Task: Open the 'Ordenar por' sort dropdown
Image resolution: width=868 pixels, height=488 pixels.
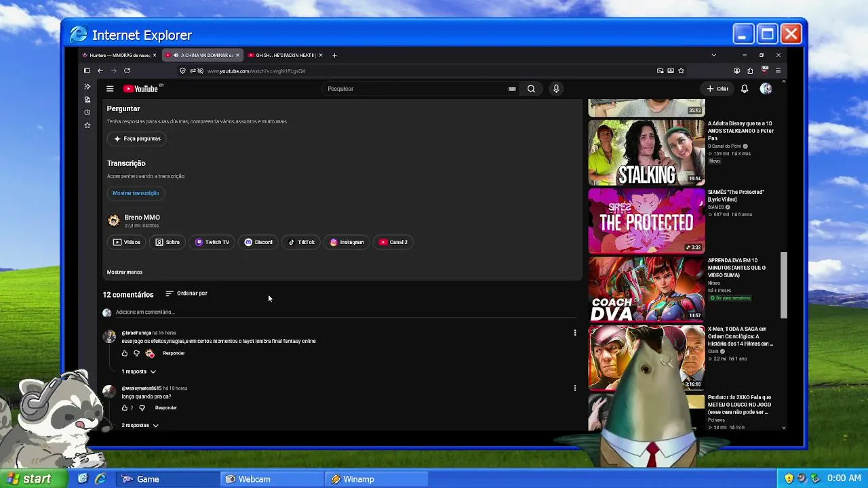Action: 186,293
